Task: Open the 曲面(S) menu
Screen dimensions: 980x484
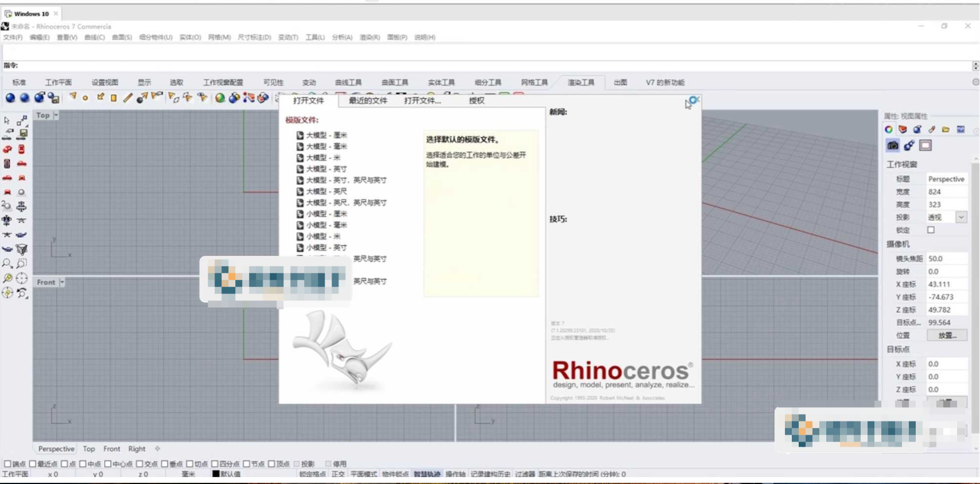Action: pos(122,37)
